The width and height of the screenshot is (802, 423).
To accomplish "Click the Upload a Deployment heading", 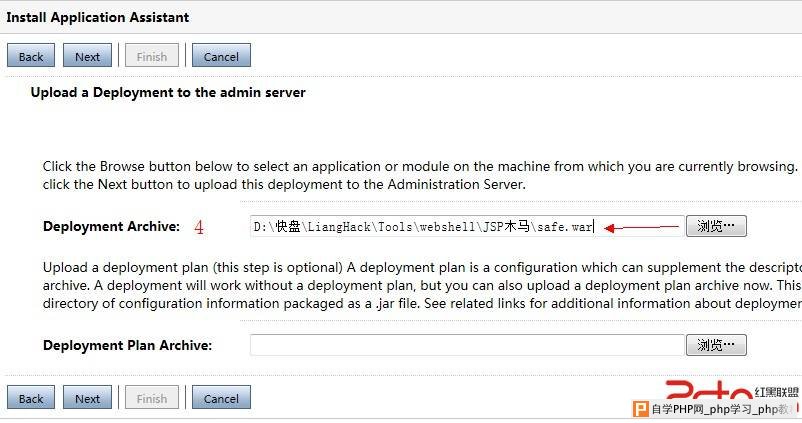I will point(168,93).
